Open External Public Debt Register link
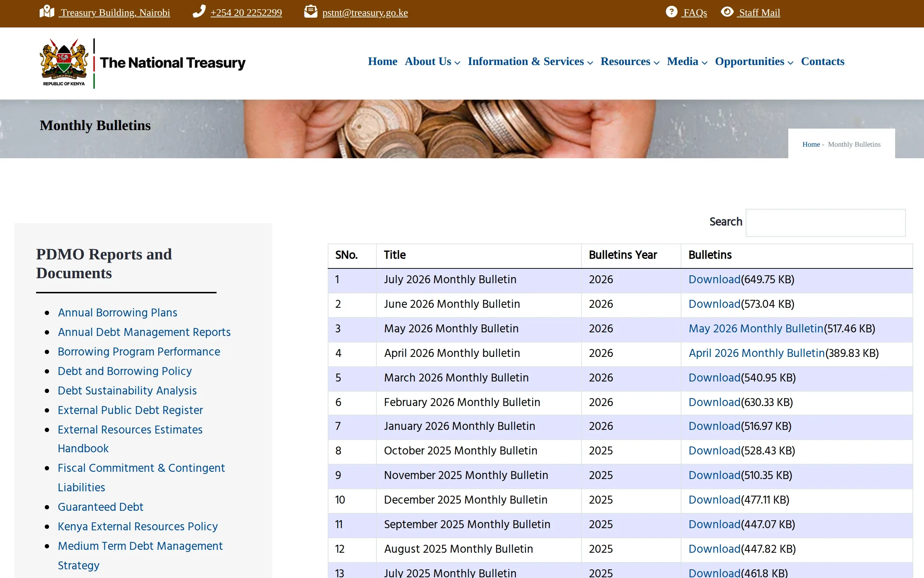 (130, 410)
